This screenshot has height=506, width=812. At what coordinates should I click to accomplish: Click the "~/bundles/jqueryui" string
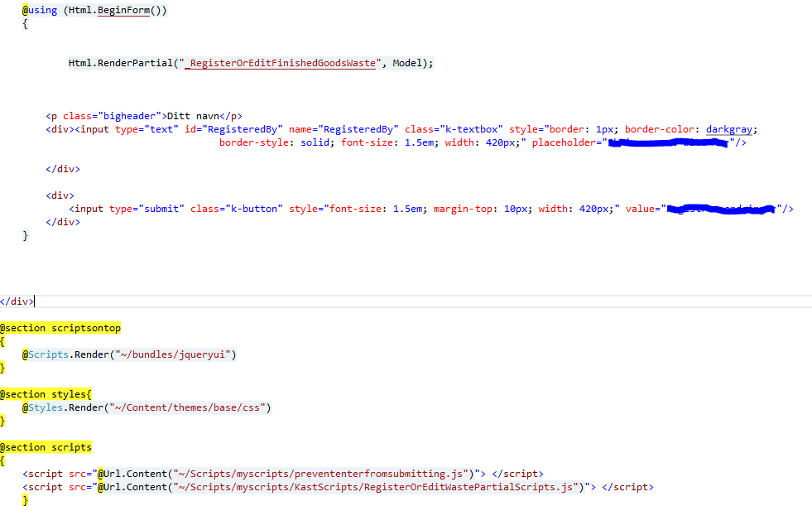pos(173,354)
